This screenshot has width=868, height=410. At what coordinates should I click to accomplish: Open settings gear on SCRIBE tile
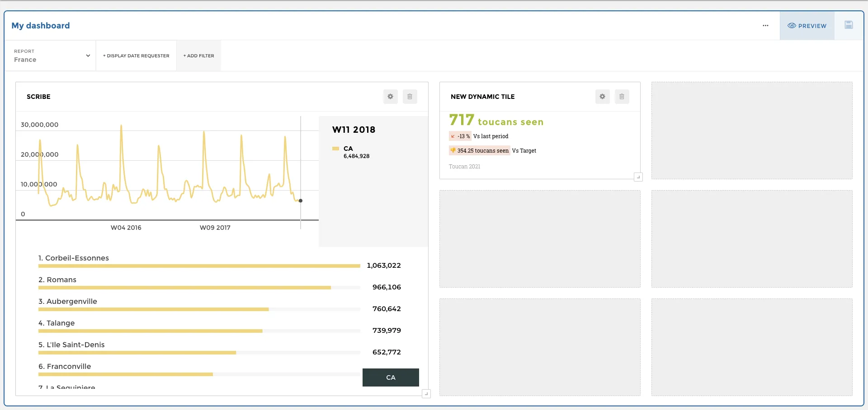[x=390, y=97]
